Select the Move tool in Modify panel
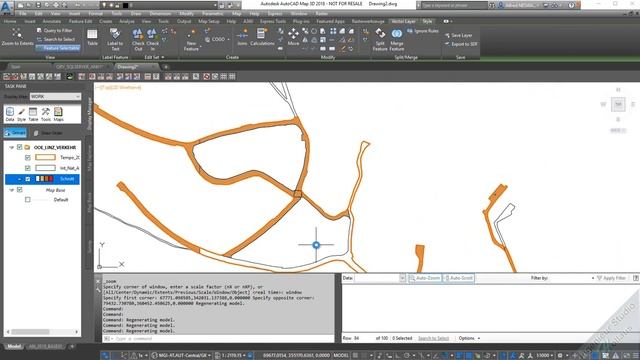The image size is (640, 360). (293, 37)
